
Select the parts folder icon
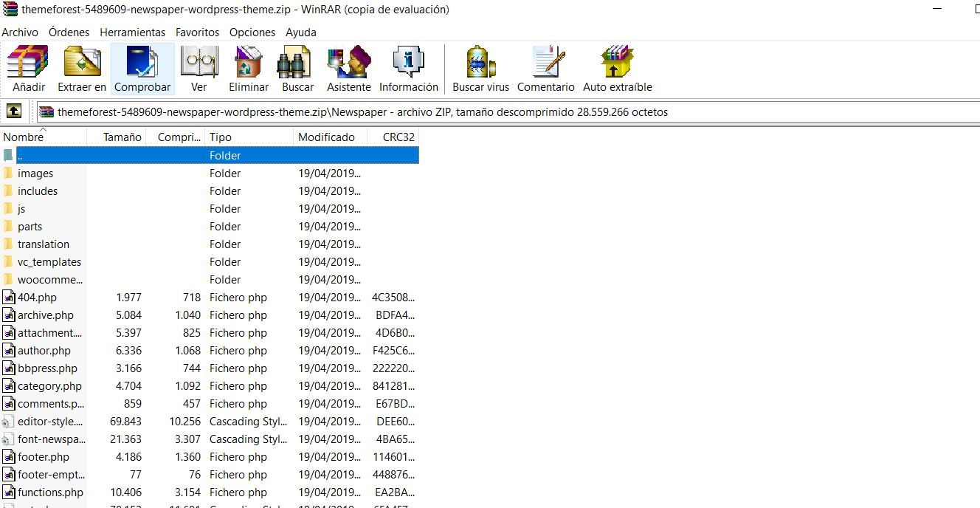(8, 227)
